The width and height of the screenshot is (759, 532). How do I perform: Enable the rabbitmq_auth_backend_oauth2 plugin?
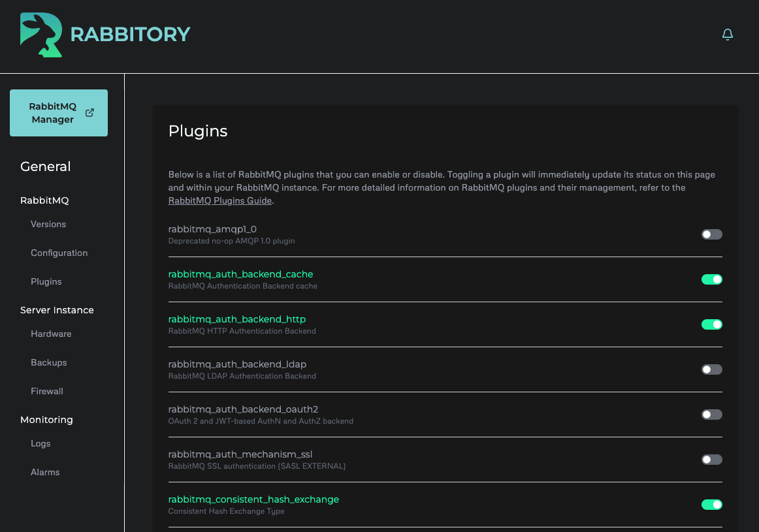[x=711, y=415]
